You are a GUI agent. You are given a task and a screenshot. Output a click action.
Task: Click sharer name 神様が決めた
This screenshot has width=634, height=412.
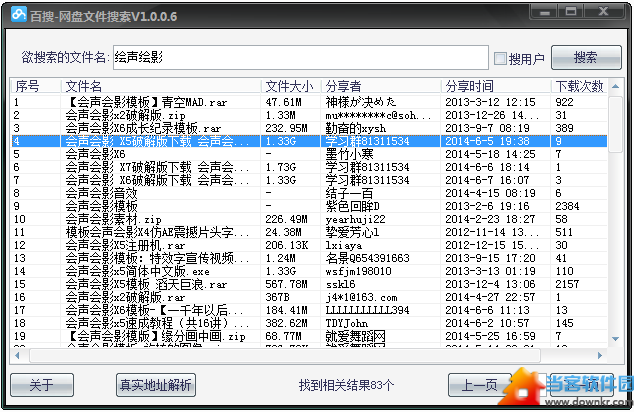click(361, 102)
